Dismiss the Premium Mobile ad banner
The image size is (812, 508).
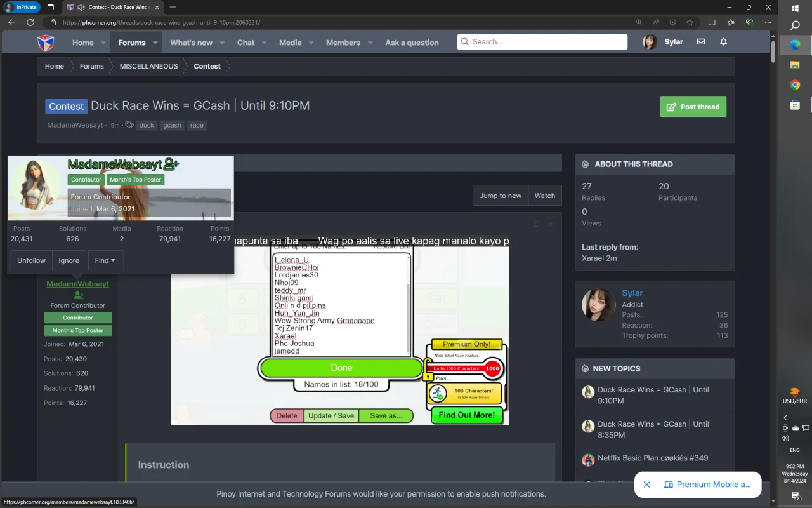(646, 485)
